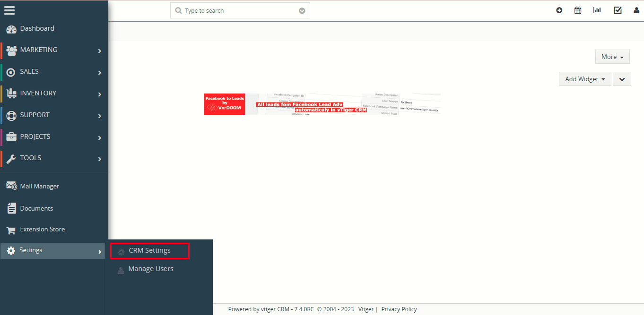Click the hamburger menu icon
644x315 pixels.
pyautogui.click(x=9, y=10)
